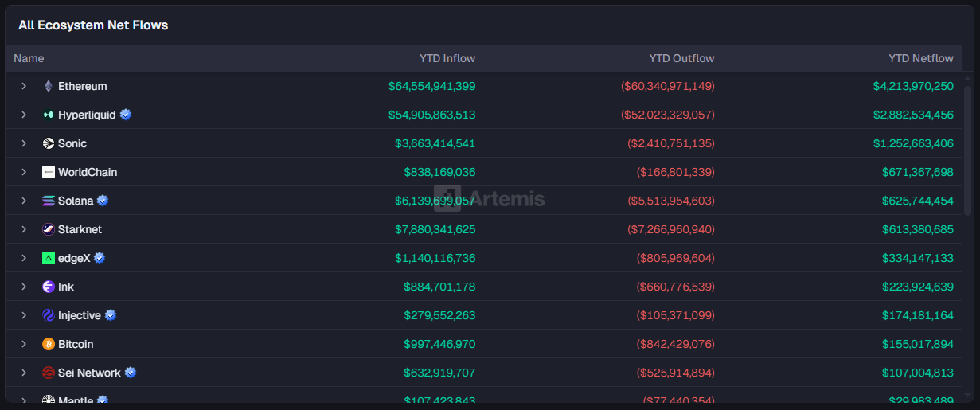Click the edgeX logo icon
The height and width of the screenshot is (410, 980).
(49, 258)
